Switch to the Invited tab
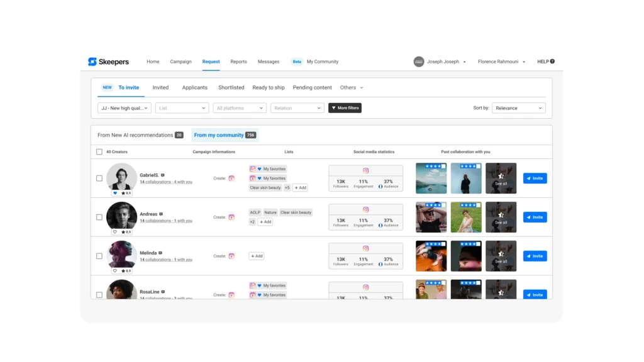The width and height of the screenshot is (644, 362). (x=160, y=87)
